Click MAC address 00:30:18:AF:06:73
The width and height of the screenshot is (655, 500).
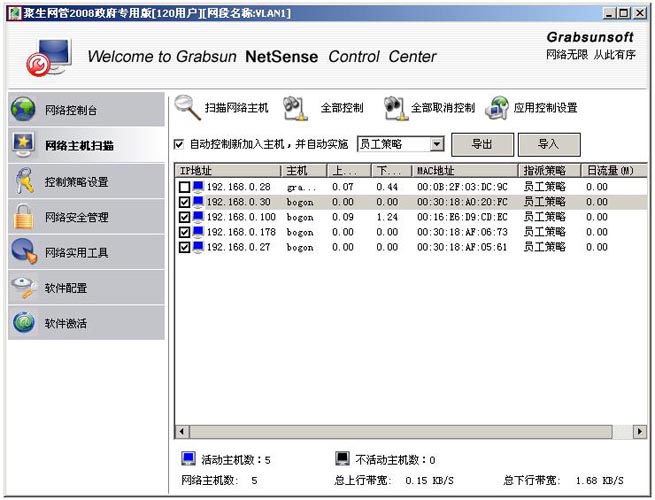click(x=462, y=232)
